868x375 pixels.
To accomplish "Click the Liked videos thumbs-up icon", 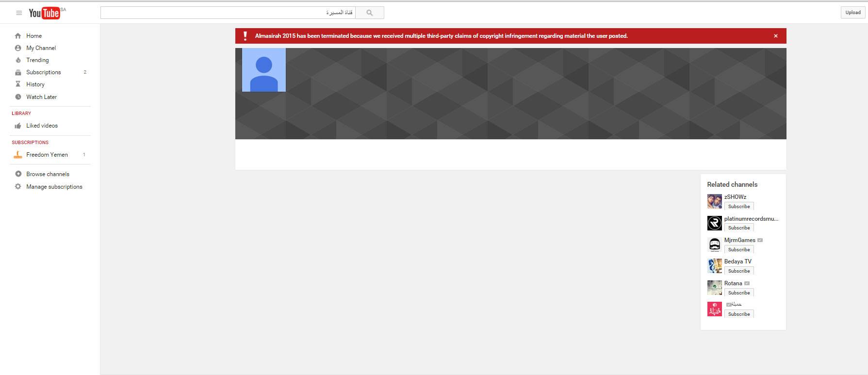I will pos(18,126).
